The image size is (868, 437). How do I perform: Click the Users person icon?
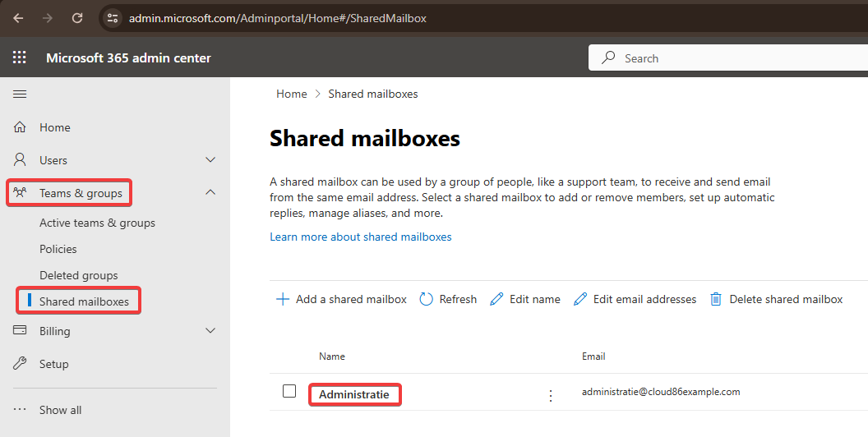coord(20,160)
